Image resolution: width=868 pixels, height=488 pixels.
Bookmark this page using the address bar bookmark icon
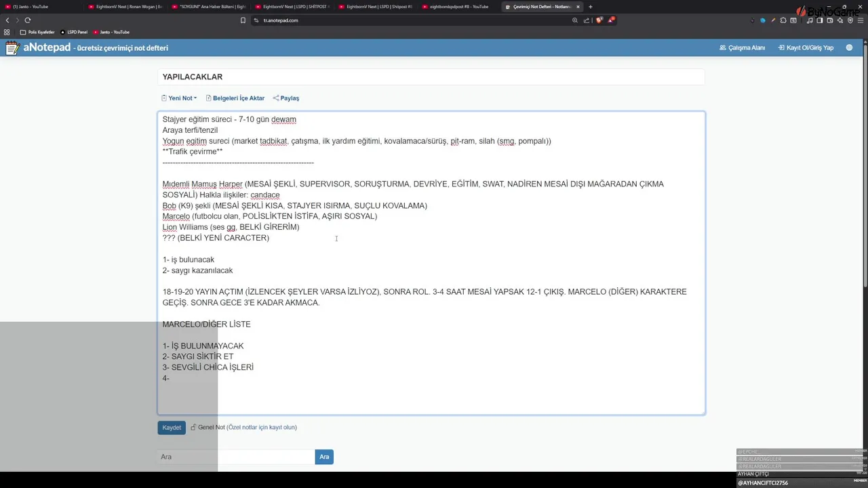point(243,20)
